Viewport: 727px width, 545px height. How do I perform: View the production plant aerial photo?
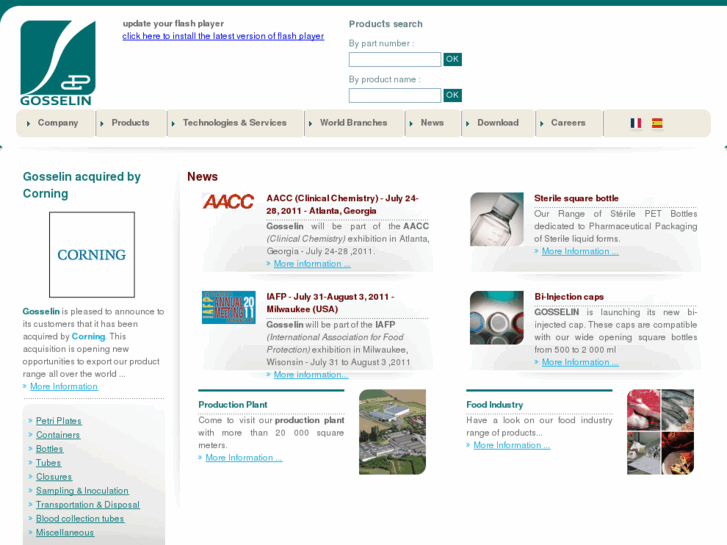click(392, 432)
